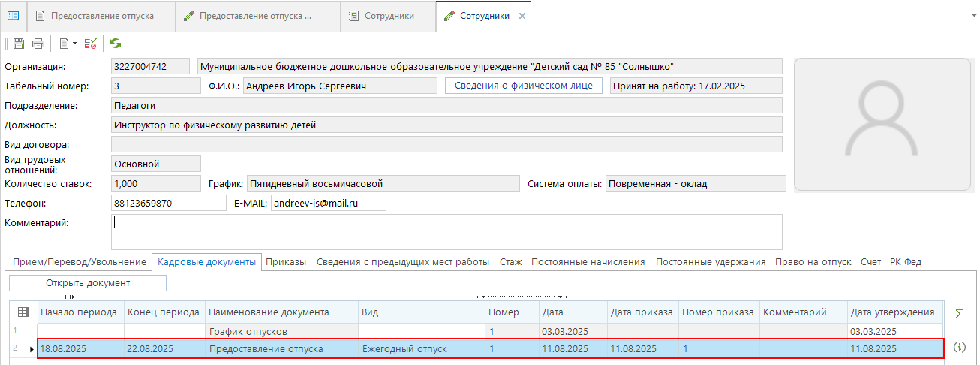Sort by Вид column header

point(422,312)
